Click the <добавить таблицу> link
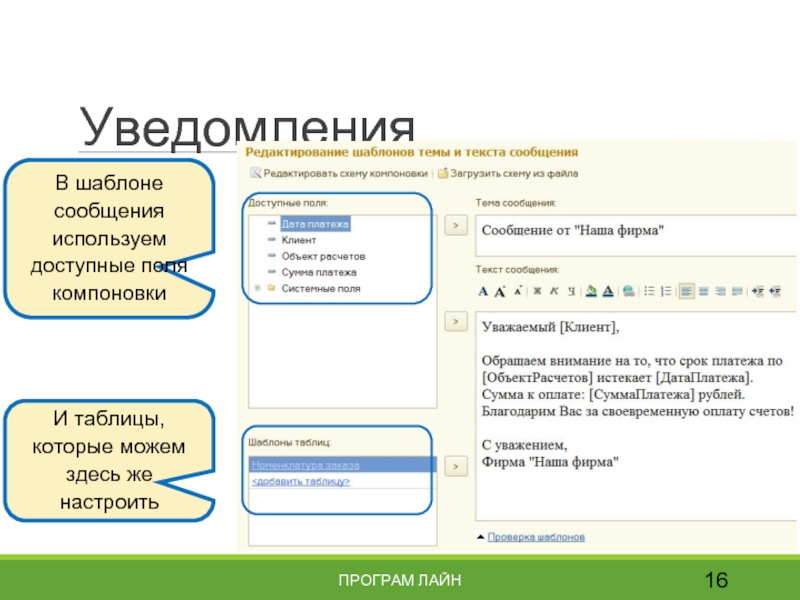 click(x=301, y=481)
